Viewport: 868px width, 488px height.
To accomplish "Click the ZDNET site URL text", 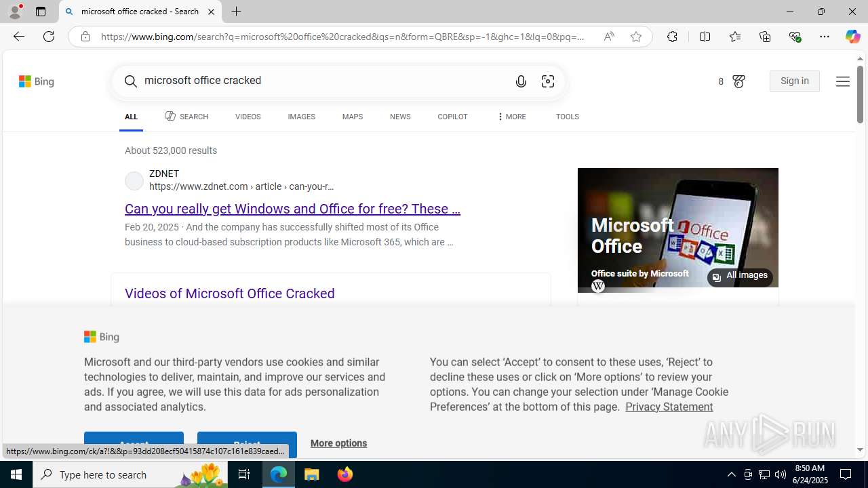I will [x=241, y=186].
